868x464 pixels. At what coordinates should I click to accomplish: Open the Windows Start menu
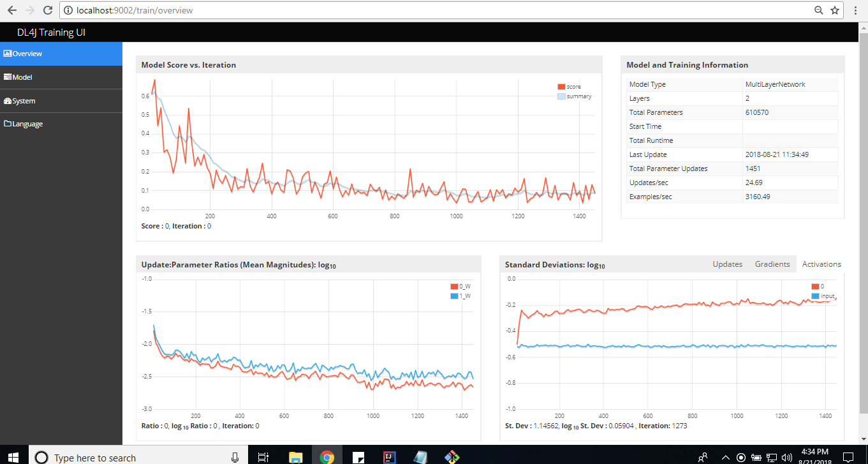pyautogui.click(x=13, y=457)
